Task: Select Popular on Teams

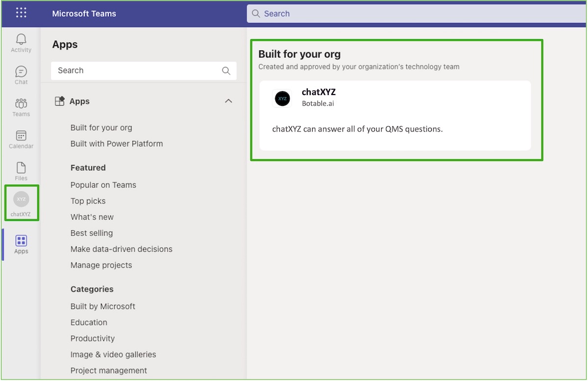Action: (x=103, y=185)
